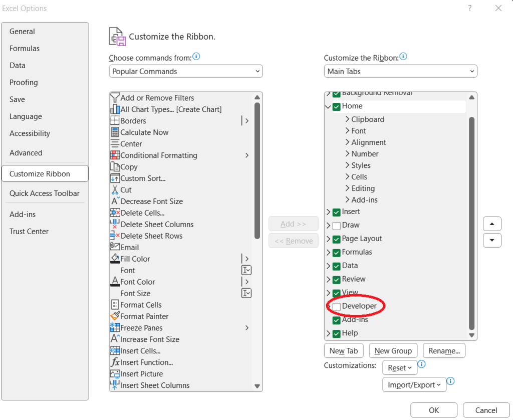Check the Draw tab checkbox
This screenshot has width=513, height=420.
click(x=337, y=226)
